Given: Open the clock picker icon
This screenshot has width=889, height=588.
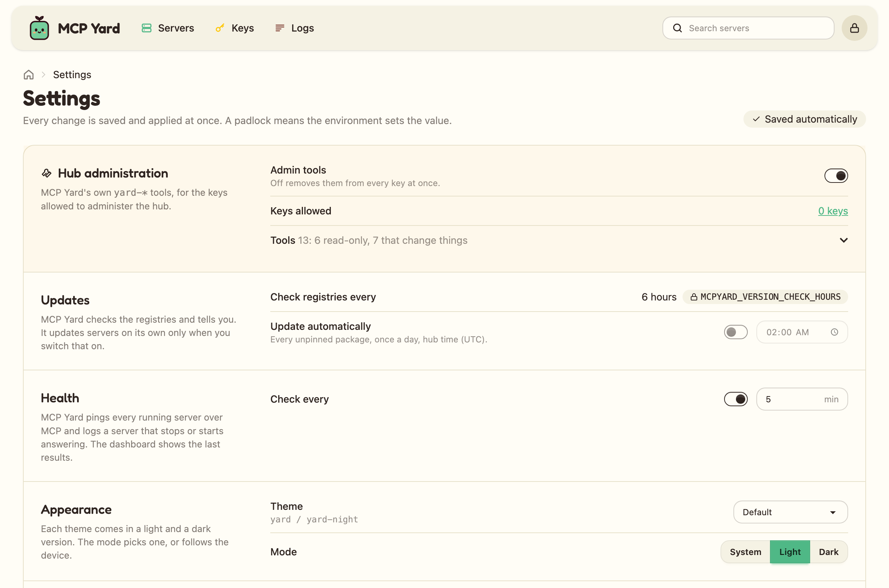Looking at the screenshot, I should pos(834,332).
